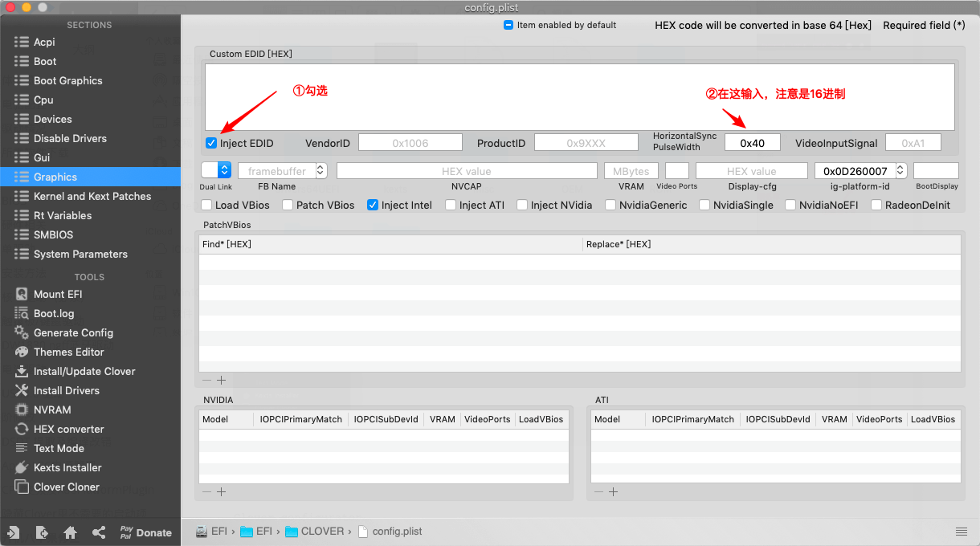Open the Dual Link dropdown
The image size is (980, 546).
[x=224, y=170]
